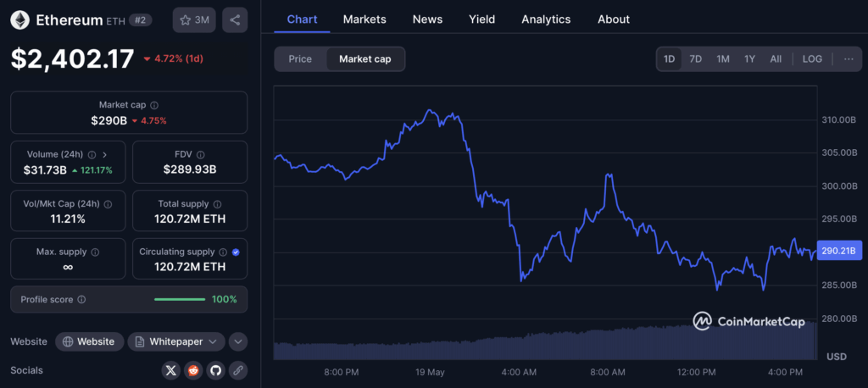Open Ethereum's X (Twitter) social link
This screenshot has height=388, width=868.
(x=171, y=370)
